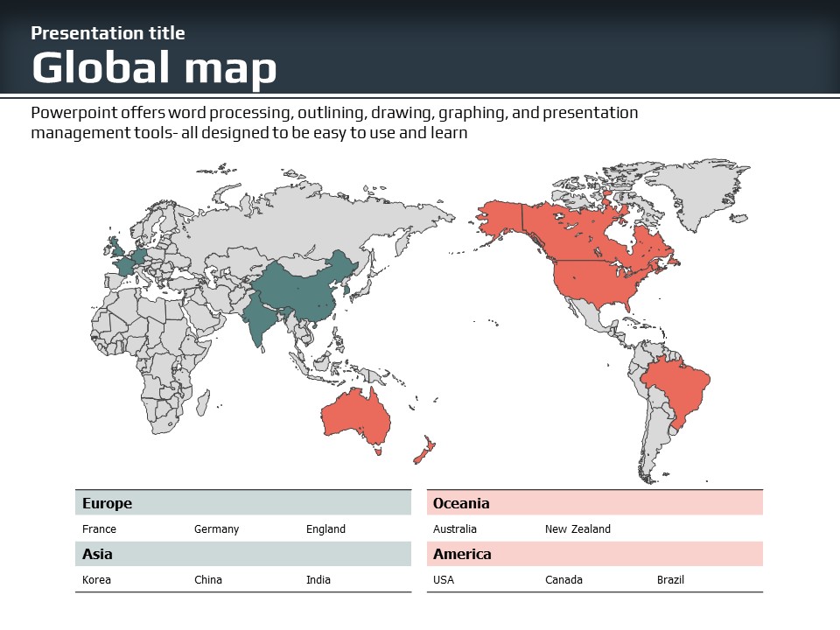The height and width of the screenshot is (630, 840).
Task: Click the 'New Zealand' label in the table
Action: (x=577, y=529)
